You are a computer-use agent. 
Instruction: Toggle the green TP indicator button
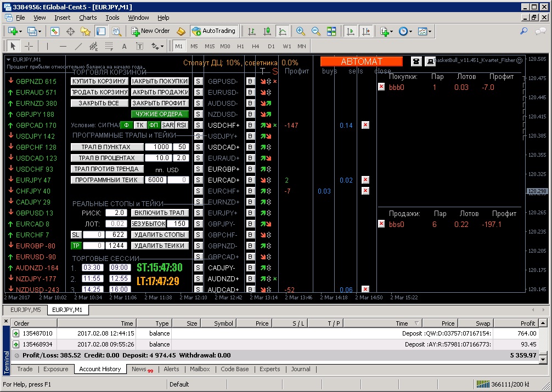76,246
